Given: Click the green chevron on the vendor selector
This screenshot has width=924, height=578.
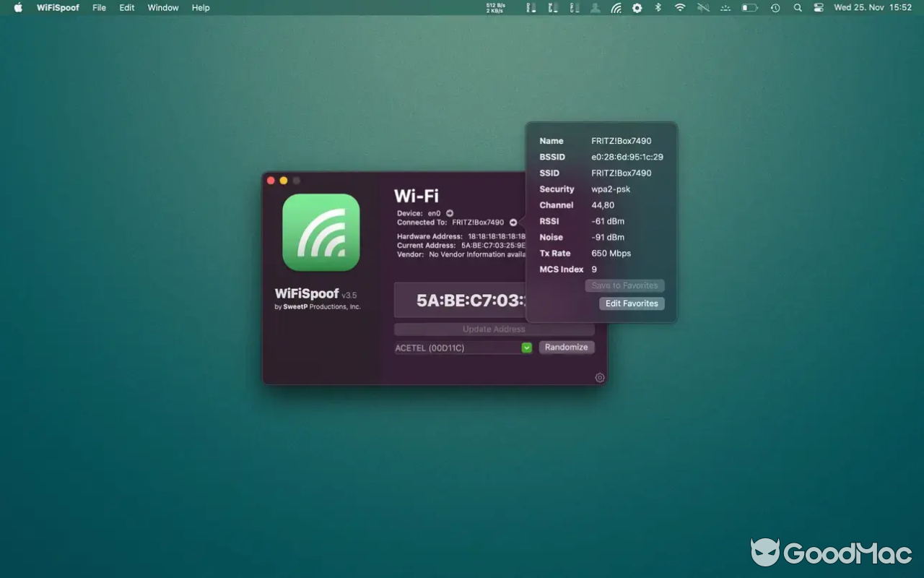Looking at the screenshot, I should 526,348.
